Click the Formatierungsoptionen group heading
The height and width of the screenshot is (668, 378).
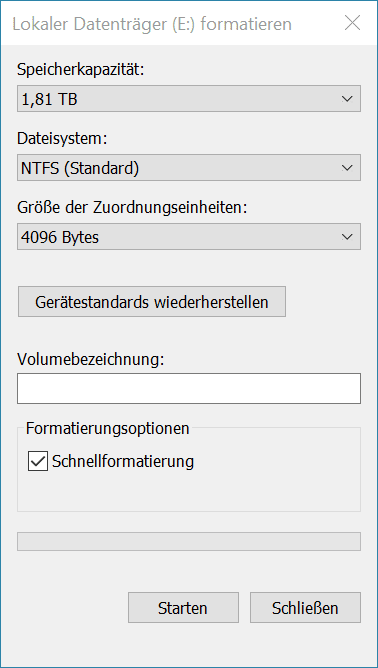(x=107, y=428)
